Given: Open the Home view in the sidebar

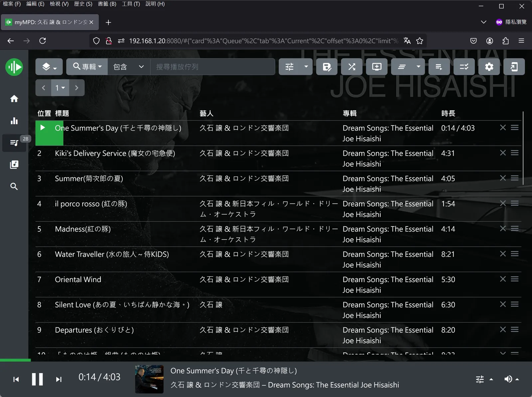Looking at the screenshot, I should [14, 99].
